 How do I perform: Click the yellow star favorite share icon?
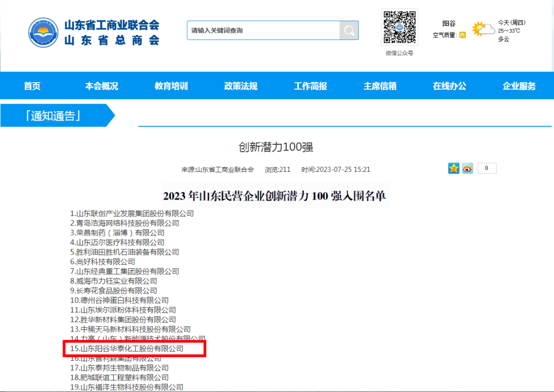pos(453,168)
